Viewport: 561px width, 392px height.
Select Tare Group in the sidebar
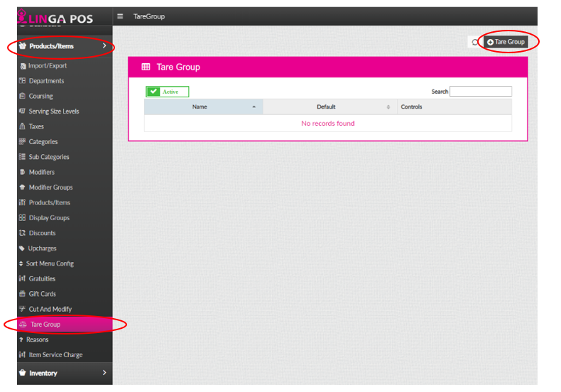pos(65,325)
